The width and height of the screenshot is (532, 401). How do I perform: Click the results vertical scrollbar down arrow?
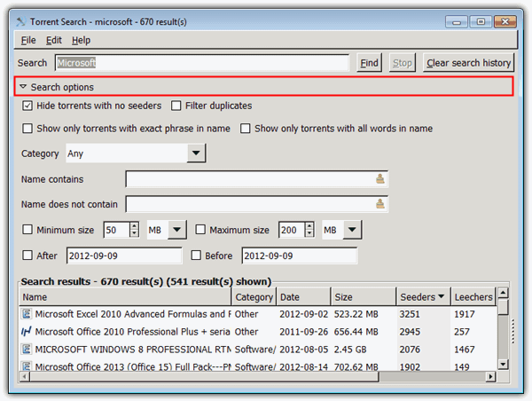click(503, 364)
